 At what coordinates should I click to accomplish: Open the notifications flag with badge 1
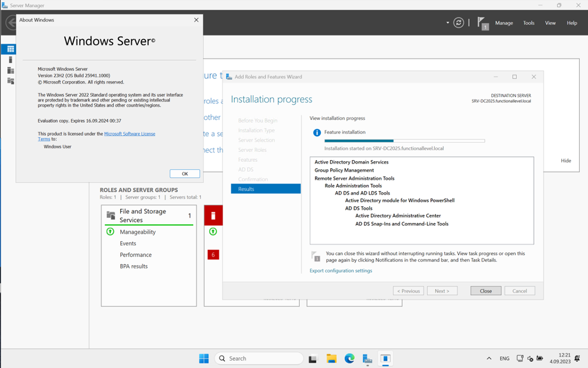482,23
